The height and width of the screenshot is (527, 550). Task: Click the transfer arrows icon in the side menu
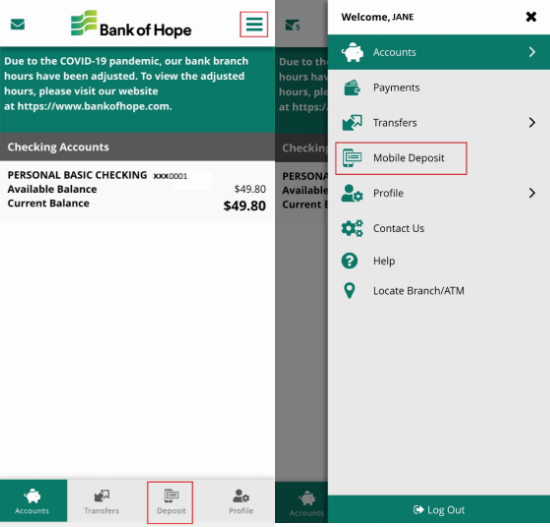coord(352,123)
